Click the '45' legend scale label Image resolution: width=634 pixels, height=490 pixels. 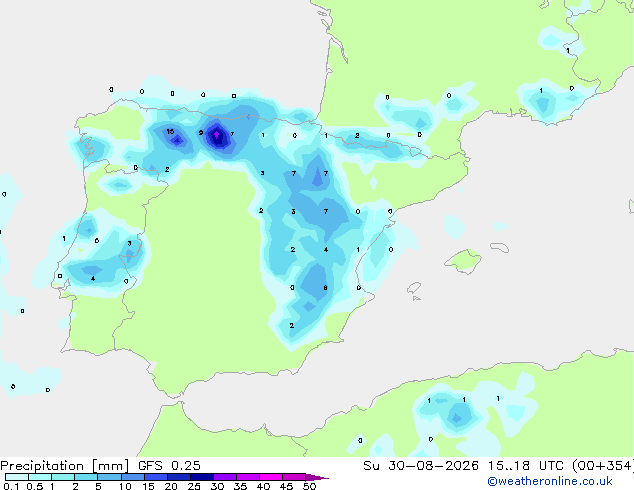pos(286,486)
